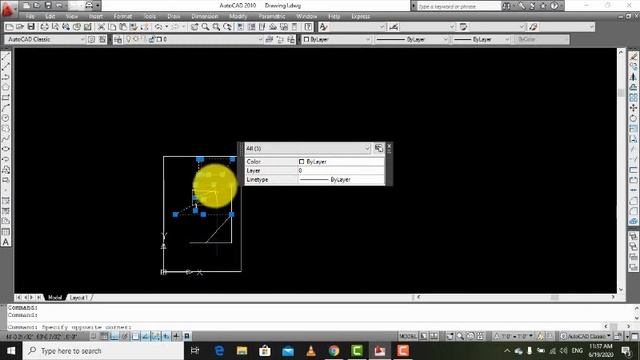Open the AutoCAD Classic workspace dropdown

pyautogui.click(x=45, y=39)
